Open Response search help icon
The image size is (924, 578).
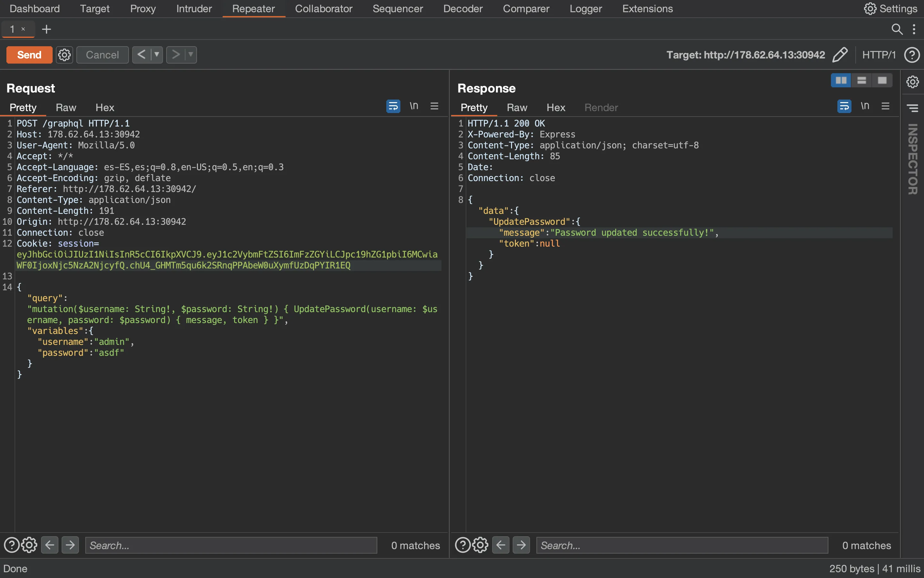(463, 545)
